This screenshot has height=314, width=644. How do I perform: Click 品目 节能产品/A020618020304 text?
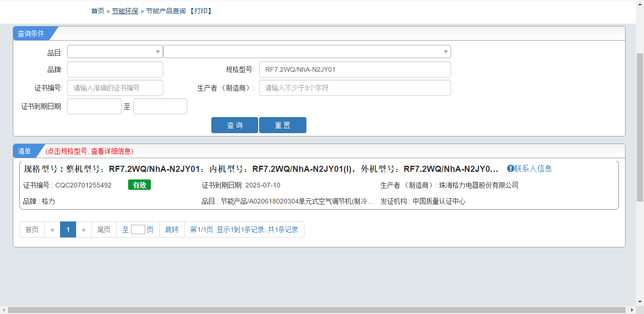287,201
